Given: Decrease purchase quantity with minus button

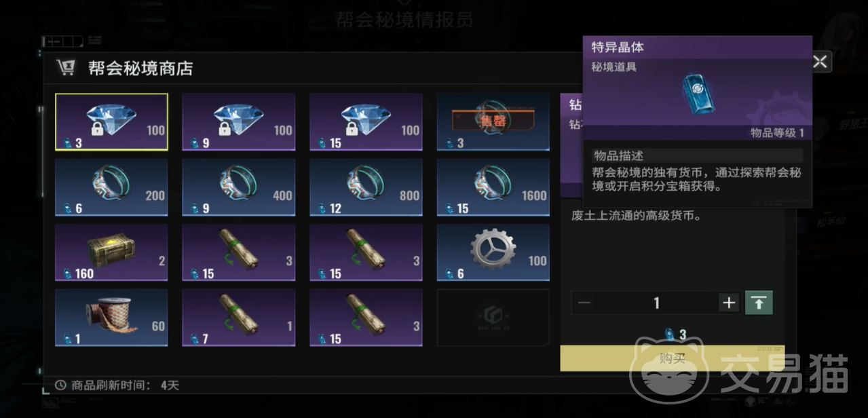Looking at the screenshot, I should (x=584, y=303).
